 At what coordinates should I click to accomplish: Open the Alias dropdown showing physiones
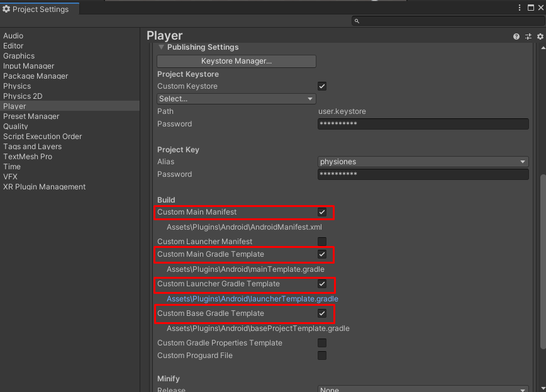(x=423, y=162)
